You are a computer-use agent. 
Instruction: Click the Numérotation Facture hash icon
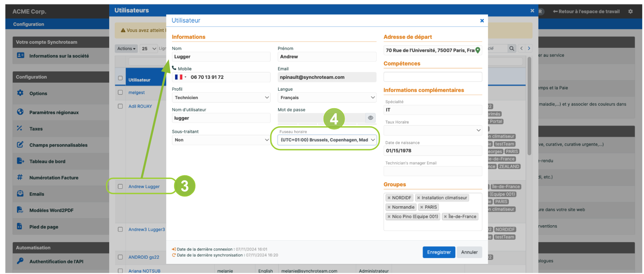(x=20, y=177)
